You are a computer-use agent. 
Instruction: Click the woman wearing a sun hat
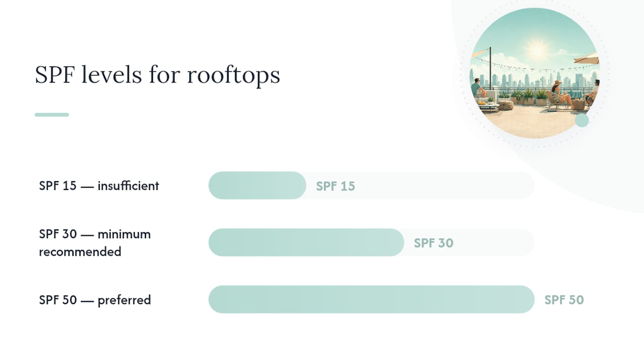[559, 94]
